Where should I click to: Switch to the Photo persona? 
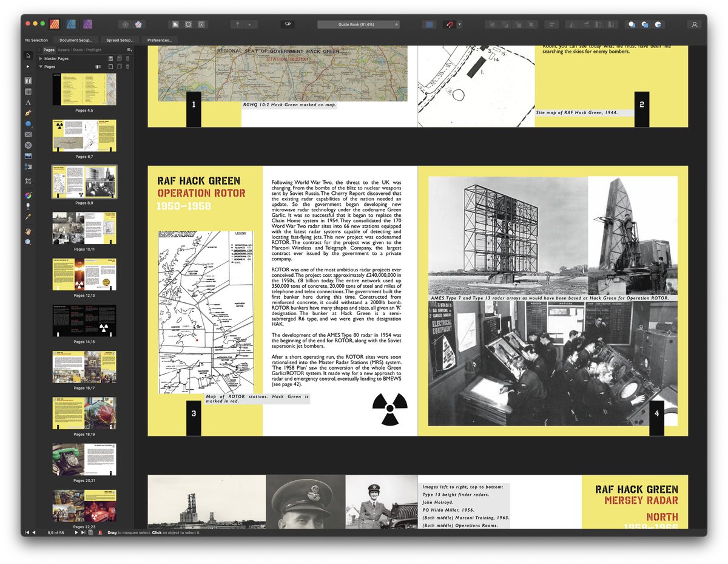(87, 24)
